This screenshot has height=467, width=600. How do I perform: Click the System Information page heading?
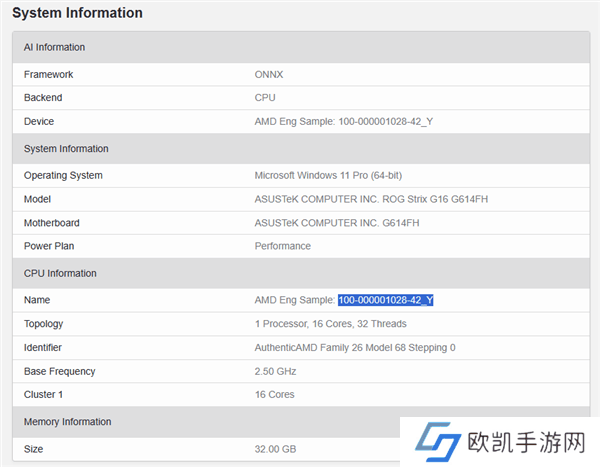click(x=77, y=13)
